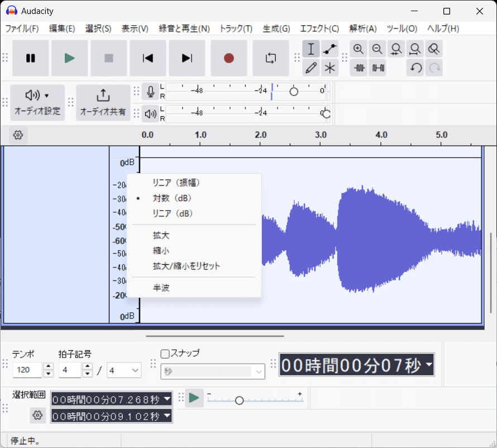The width and height of the screenshot is (497, 448).
Task: Open selection start time format dropdown
Action: click(x=167, y=399)
